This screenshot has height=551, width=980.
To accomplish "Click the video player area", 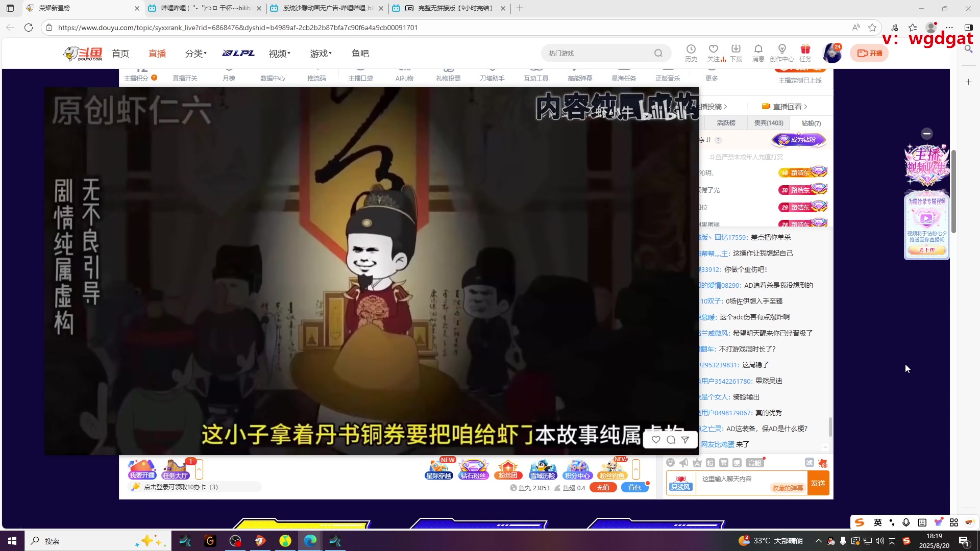I will (371, 271).
